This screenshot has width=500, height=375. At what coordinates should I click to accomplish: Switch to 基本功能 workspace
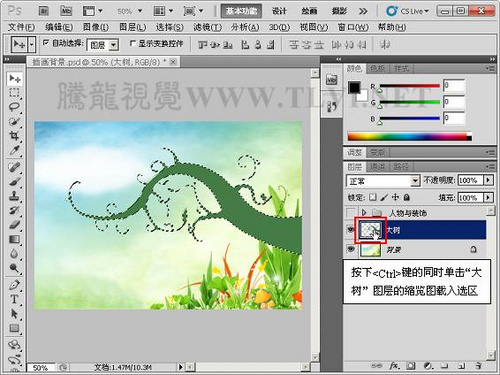(x=241, y=11)
